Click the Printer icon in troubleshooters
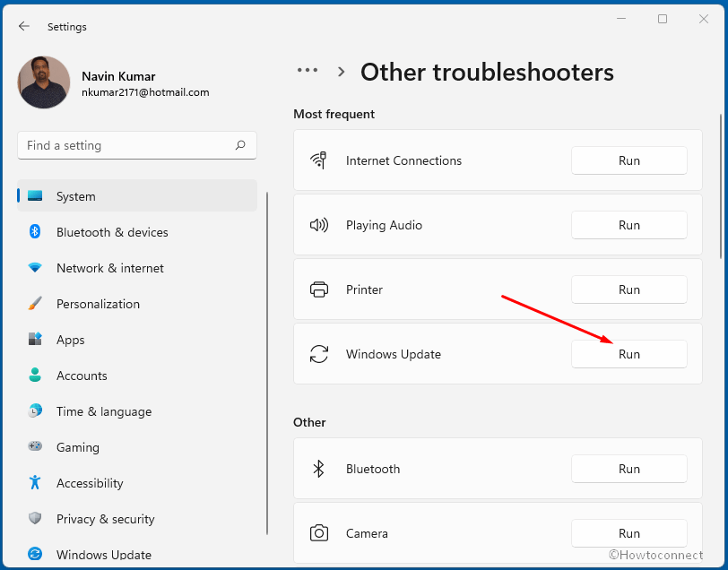Screen dimensions: 728x570 point(319,289)
